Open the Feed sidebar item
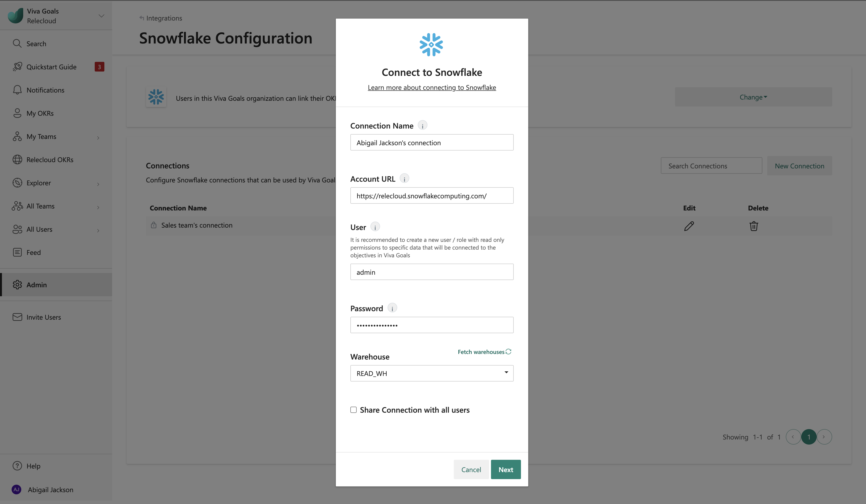 tap(33, 252)
